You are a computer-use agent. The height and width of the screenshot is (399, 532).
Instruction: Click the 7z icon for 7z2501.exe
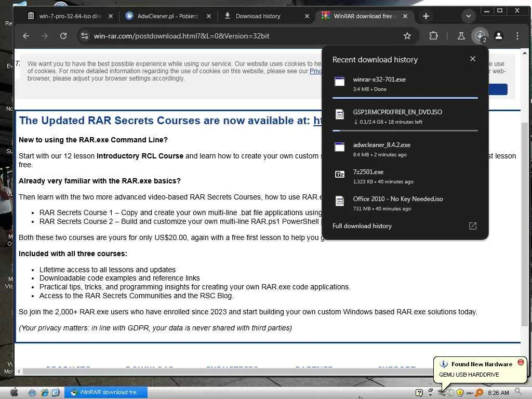[340, 174]
